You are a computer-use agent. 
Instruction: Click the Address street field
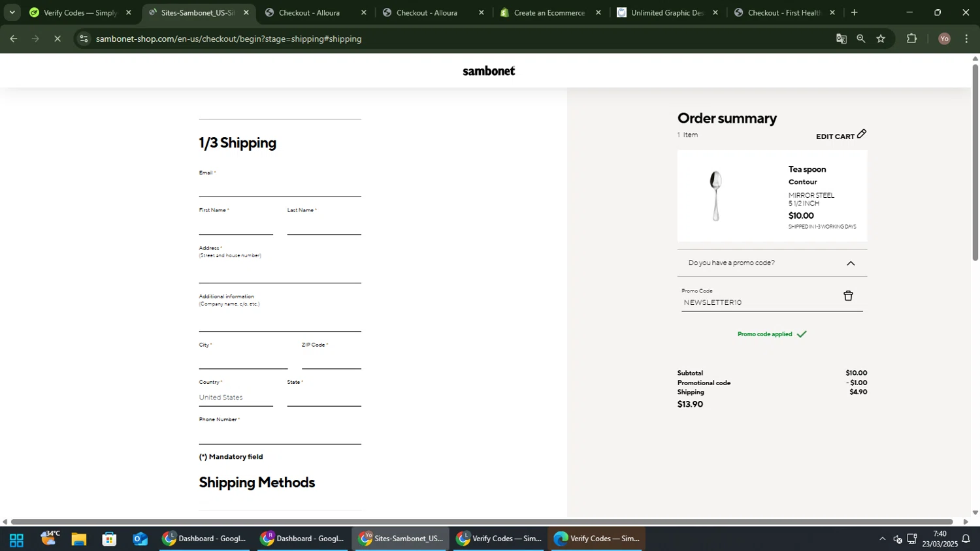(280, 274)
